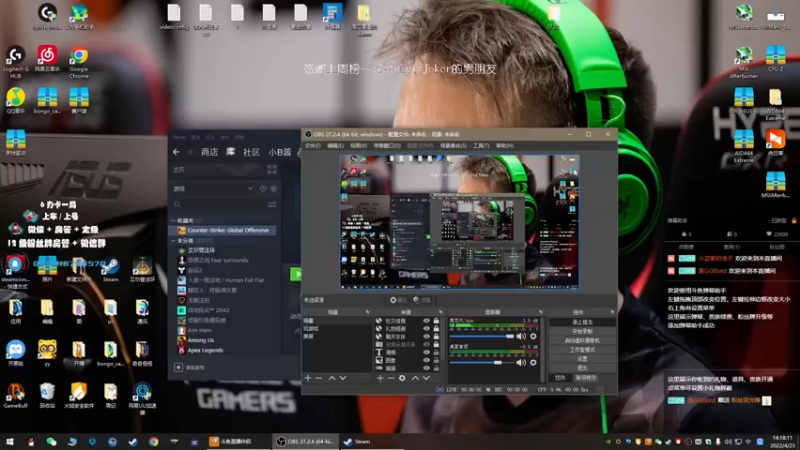Image resolution: width=800 pixels, height=450 pixels.
Task: Move selected source up in Sources panel
Action: coord(415,378)
